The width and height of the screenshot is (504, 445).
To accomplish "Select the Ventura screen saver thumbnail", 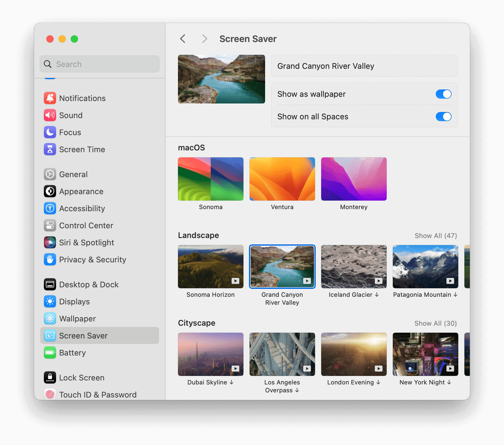I will [282, 179].
